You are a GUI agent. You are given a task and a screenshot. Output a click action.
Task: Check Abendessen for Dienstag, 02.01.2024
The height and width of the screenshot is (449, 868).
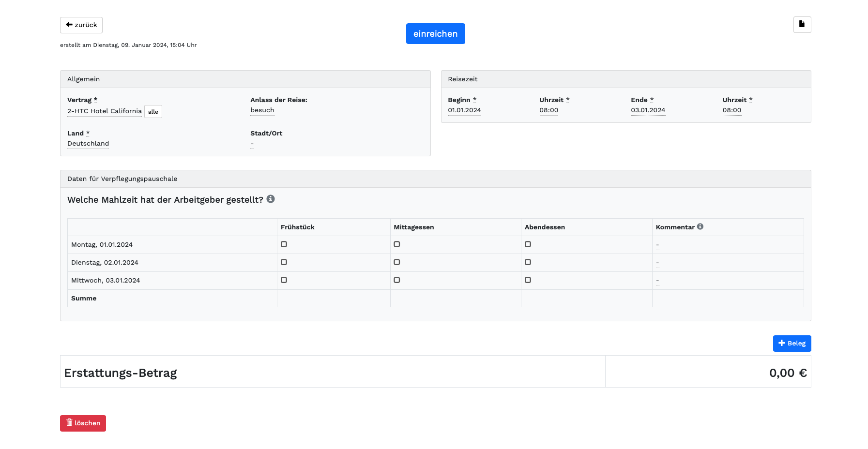click(x=528, y=262)
